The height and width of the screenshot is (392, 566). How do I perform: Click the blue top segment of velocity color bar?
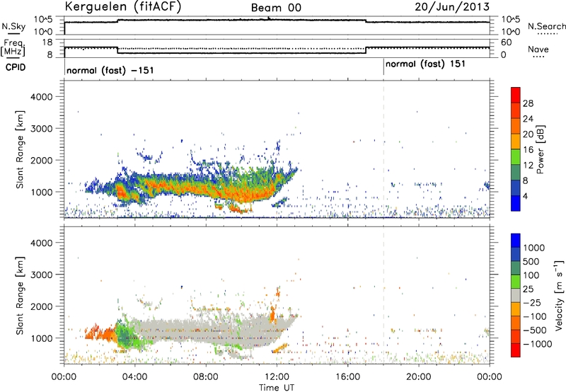click(x=516, y=241)
